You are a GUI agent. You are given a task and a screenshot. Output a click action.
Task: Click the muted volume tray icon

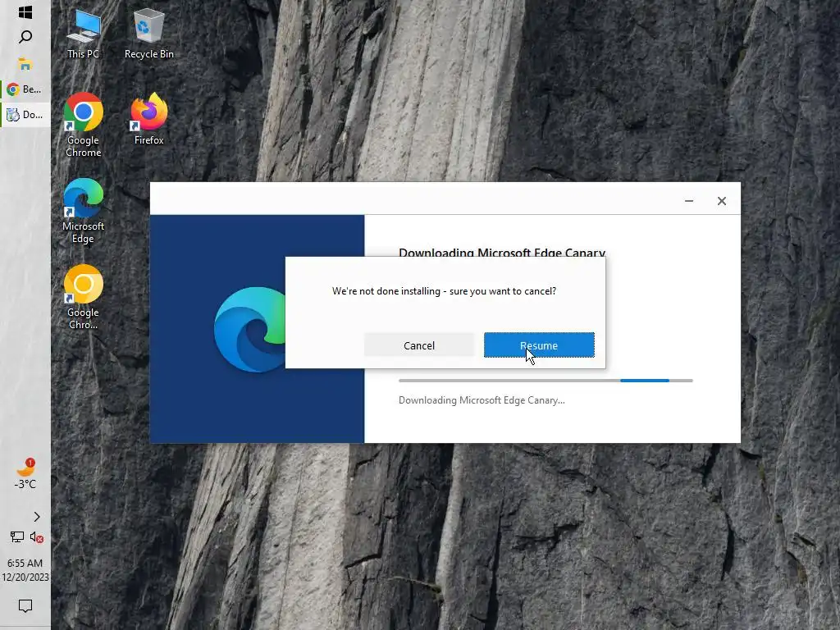click(36, 536)
